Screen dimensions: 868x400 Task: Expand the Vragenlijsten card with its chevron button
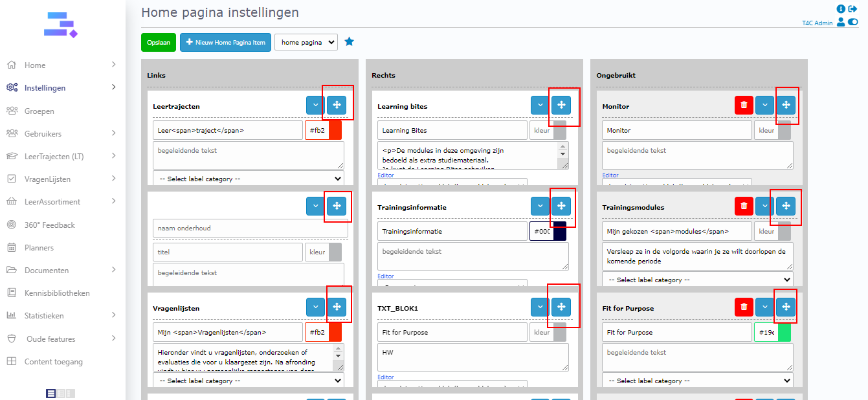point(315,307)
